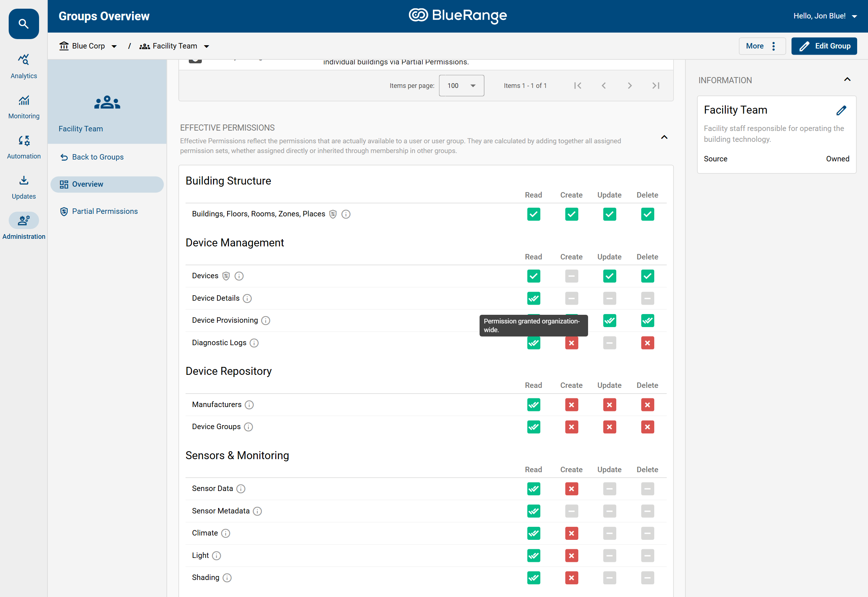Click info icon next to Climate
Image resolution: width=868 pixels, height=597 pixels.
[225, 533]
